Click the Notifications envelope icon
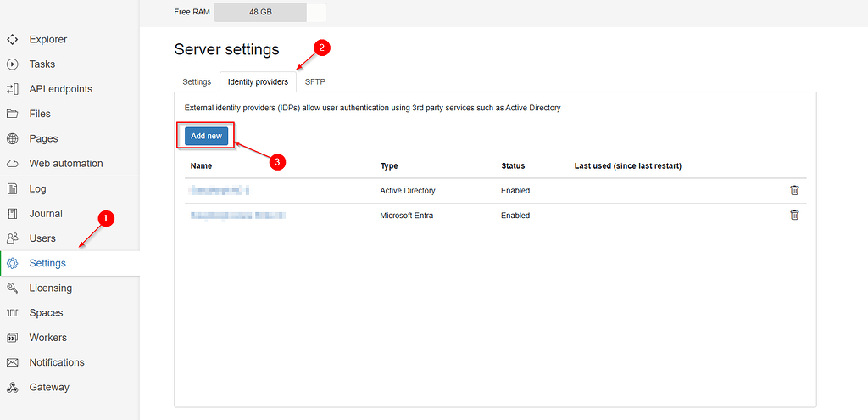The height and width of the screenshot is (420, 868). 12,362
